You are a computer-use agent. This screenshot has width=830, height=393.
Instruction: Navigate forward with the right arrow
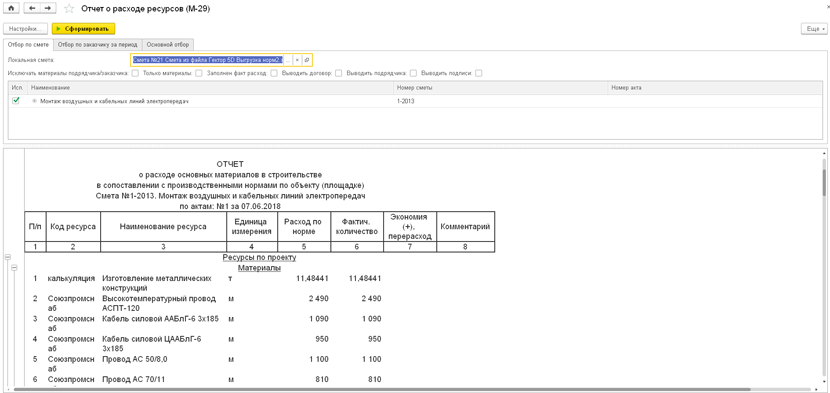[48, 8]
